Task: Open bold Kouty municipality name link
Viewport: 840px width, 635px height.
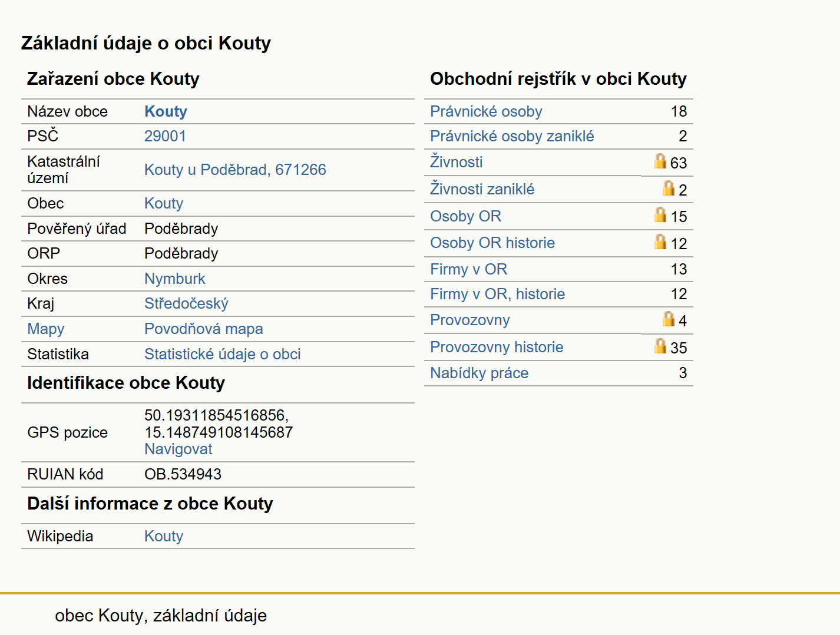Action: point(166,111)
